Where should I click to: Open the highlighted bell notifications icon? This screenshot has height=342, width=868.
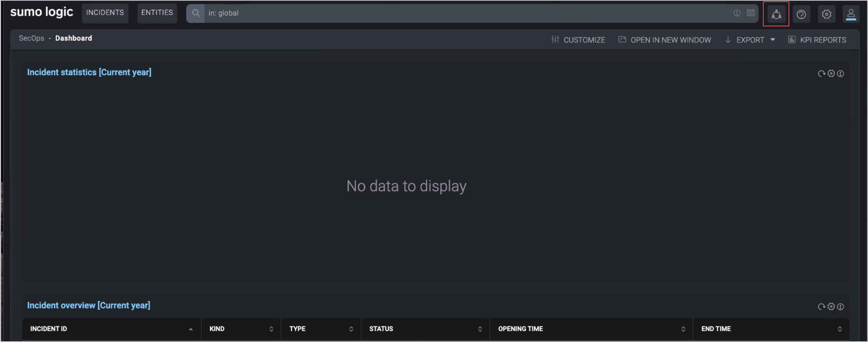776,14
